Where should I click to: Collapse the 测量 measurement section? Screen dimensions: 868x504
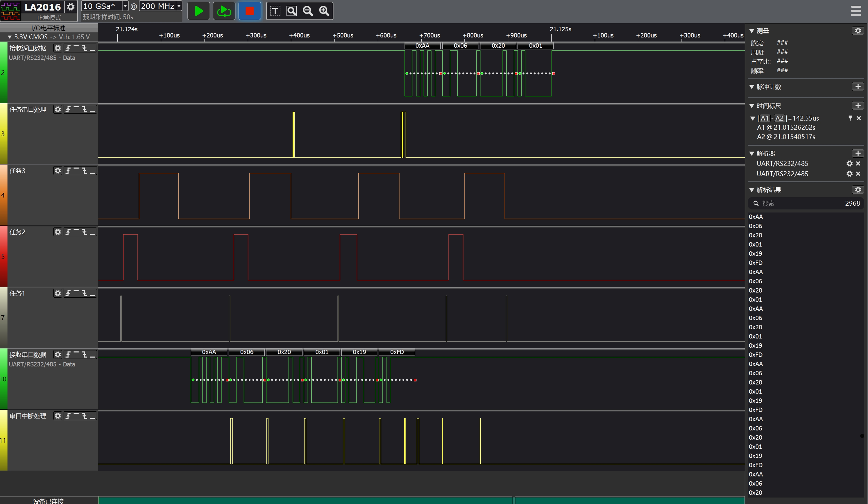752,31
